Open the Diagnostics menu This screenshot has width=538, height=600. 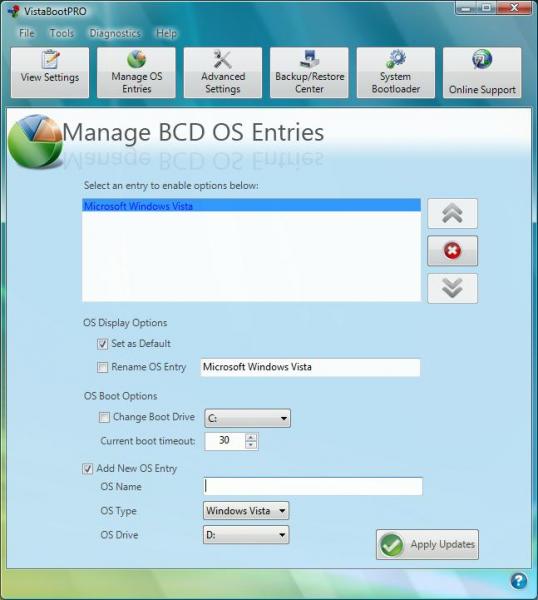[x=115, y=33]
